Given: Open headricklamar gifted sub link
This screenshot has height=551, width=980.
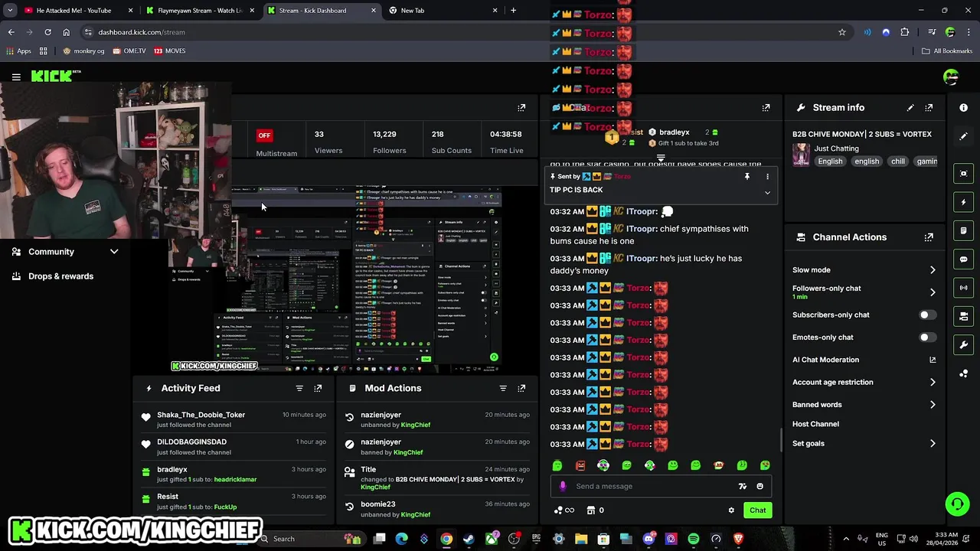Looking at the screenshot, I should [x=235, y=480].
